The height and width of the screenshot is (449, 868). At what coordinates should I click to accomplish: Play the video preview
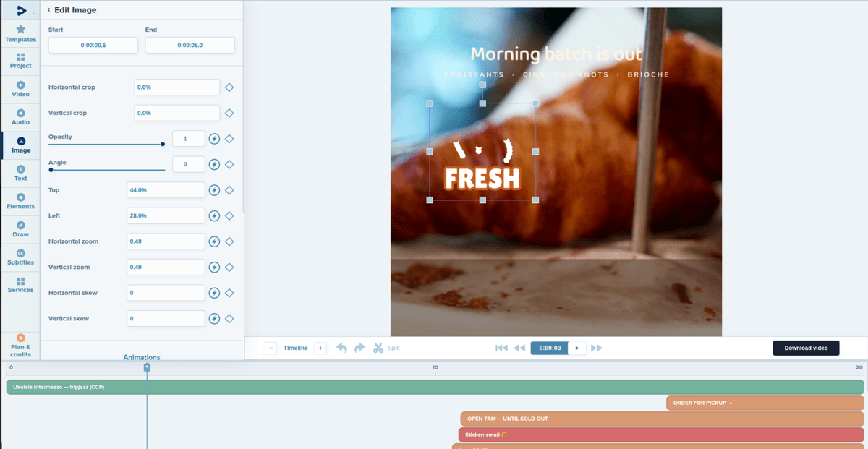coord(577,348)
